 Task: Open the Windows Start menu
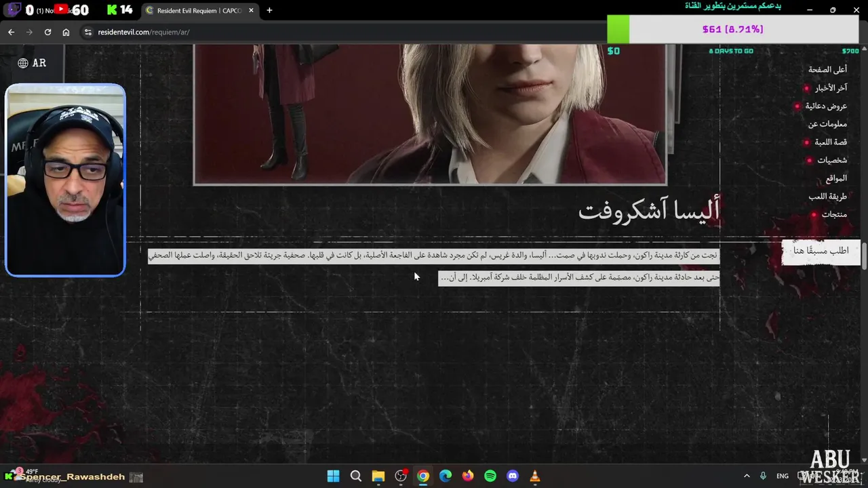pos(333,476)
